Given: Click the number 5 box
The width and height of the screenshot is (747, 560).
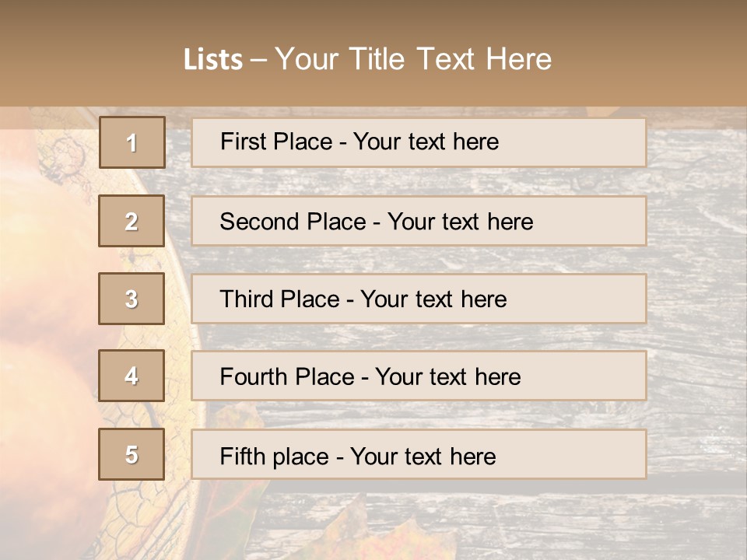Looking at the screenshot, I should point(132,454).
